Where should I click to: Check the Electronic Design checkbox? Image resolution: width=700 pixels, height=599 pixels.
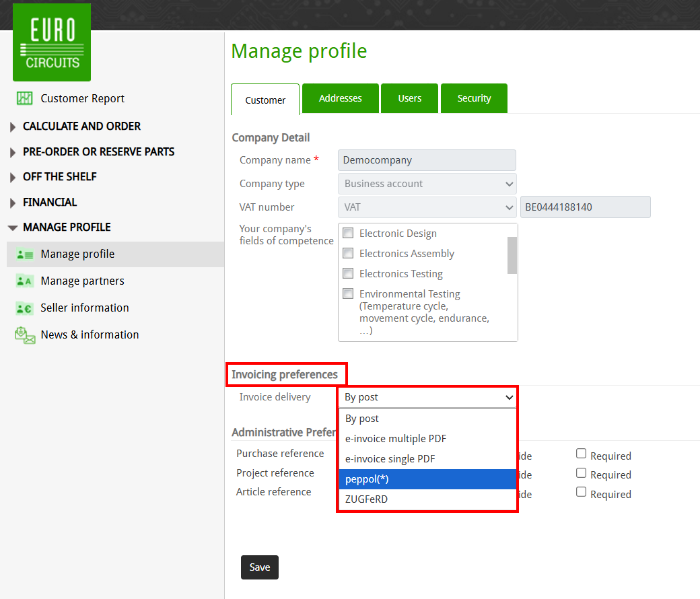tap(348, 234)
